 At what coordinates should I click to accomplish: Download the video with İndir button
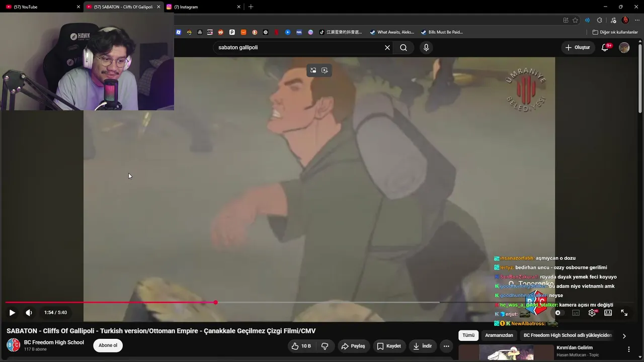point(423,346)
